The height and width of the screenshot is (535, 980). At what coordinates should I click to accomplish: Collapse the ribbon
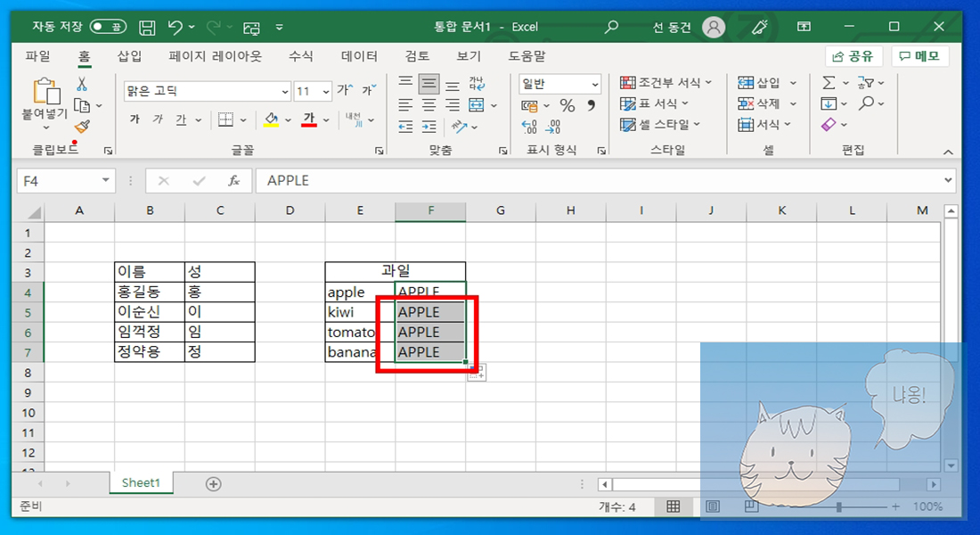948,152
